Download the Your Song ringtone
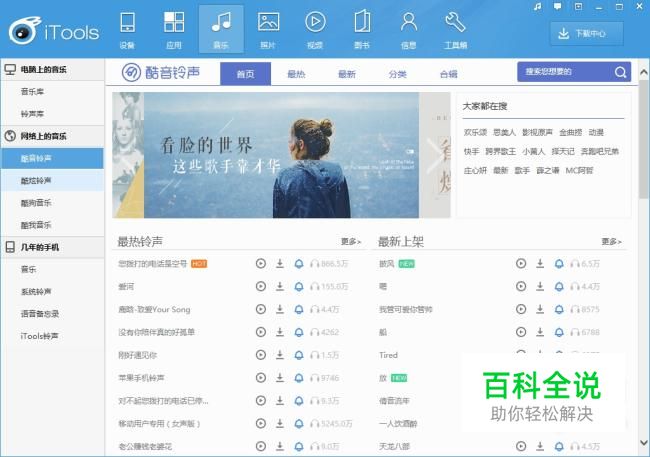The image size is (650, 457). tap(280, 309)
